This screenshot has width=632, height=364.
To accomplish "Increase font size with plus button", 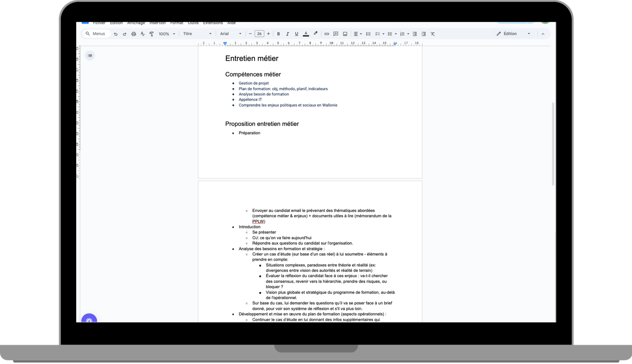I will point(268,34).
